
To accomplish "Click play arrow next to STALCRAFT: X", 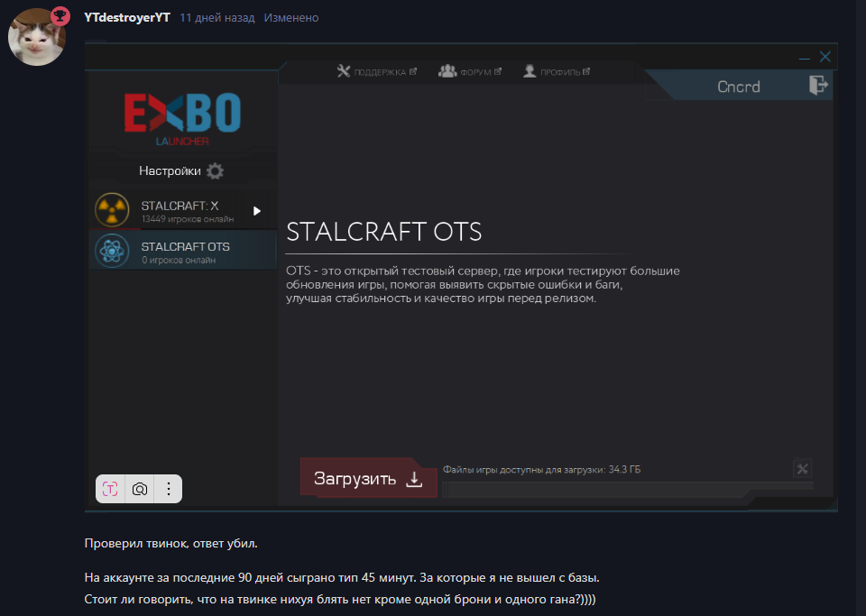I will click(x=257, y=211).
